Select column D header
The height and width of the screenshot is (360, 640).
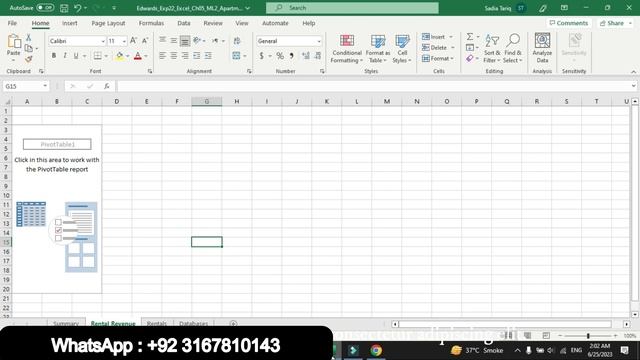click(x=117, y=101)
